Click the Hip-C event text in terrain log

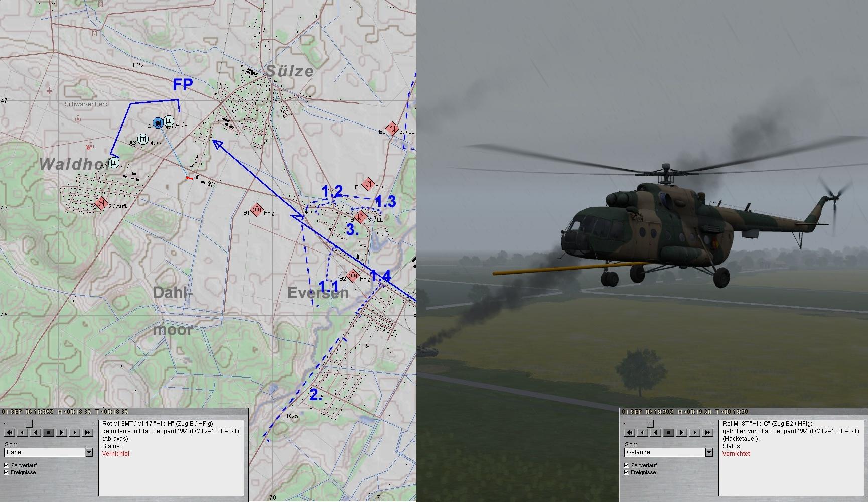tap(767, 424)
